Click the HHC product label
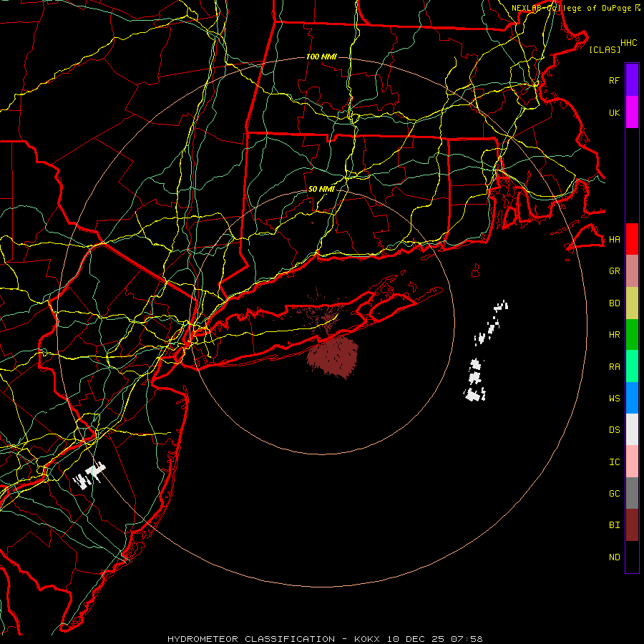This screenshot has width=644, height=644. tap(629, 43)
